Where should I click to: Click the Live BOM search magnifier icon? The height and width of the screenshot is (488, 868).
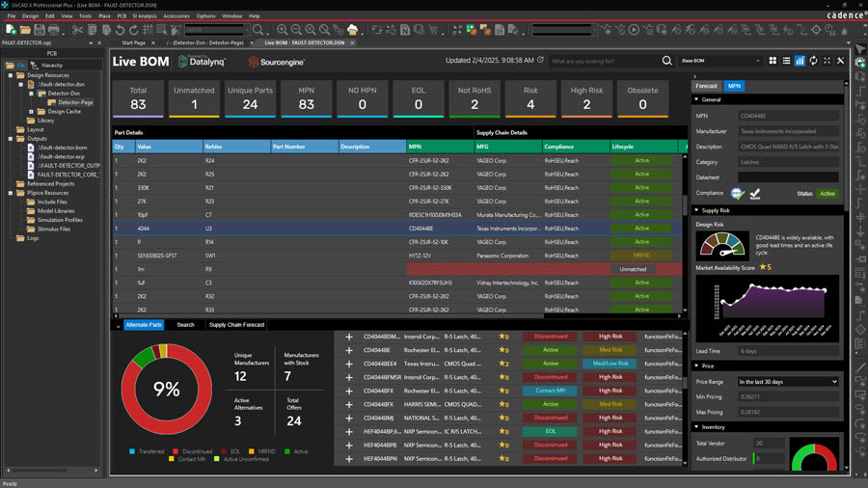coord(667,61)
